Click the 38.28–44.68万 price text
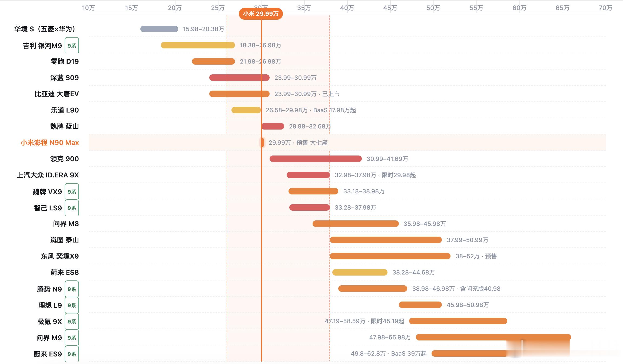This screenshot has width=623, height=364. click(414, 272)
